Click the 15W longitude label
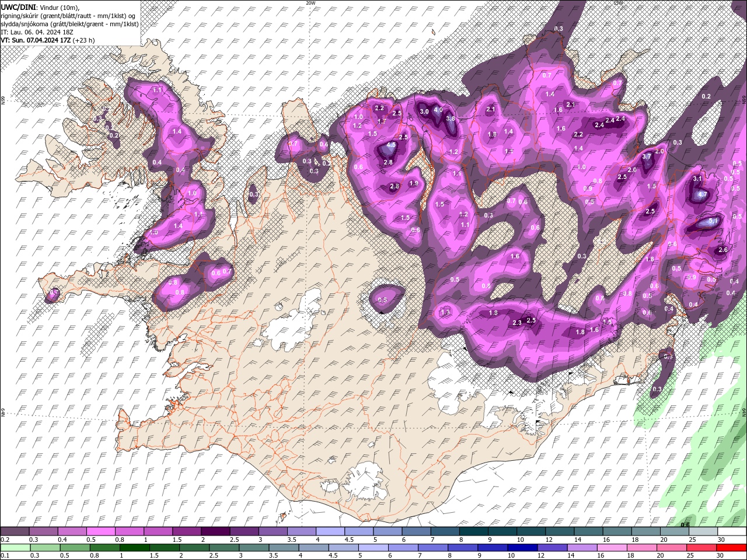Viewport: 747px width, 560px height. 618,2
